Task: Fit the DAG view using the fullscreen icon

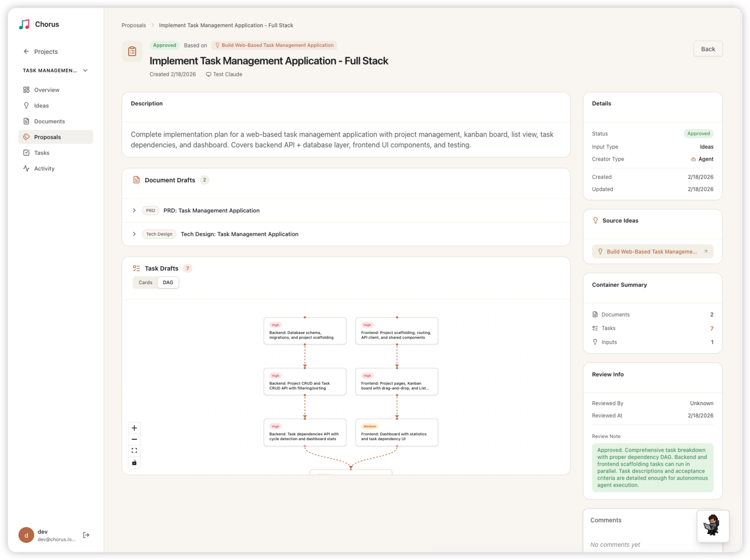Action: click(x=134, y=450)
